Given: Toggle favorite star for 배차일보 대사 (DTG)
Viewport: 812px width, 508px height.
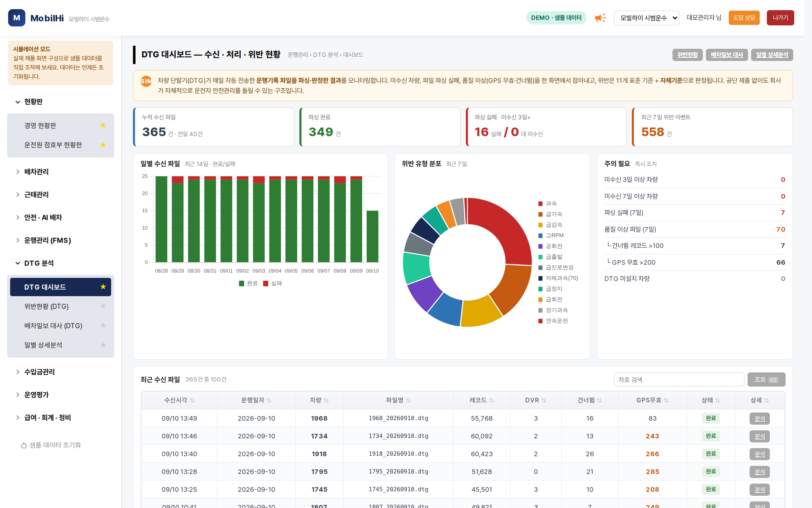Looking at the screenshot, I should [103, 325].
